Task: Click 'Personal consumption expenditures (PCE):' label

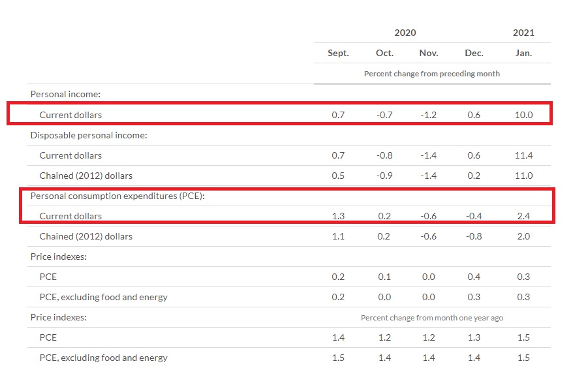Action: point(117,196)
